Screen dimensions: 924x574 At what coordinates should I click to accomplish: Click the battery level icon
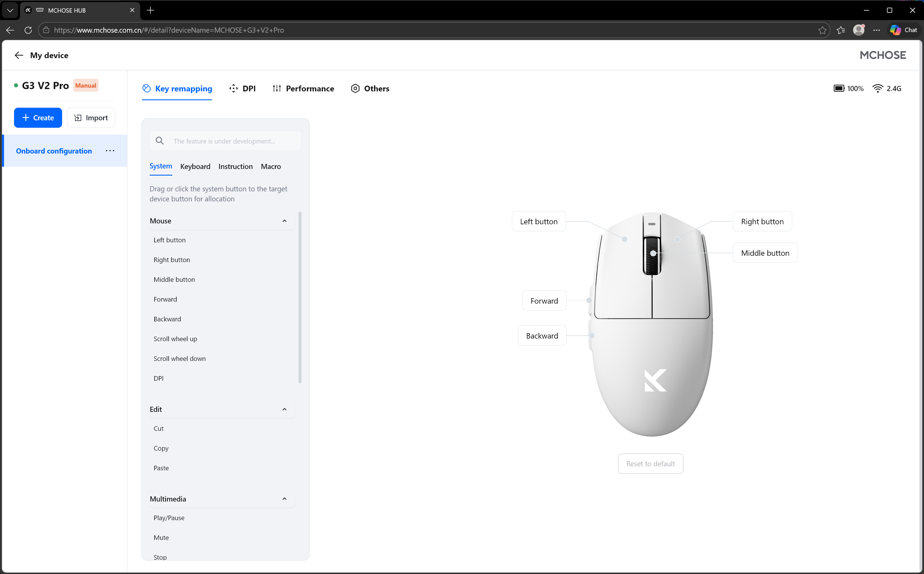pos(838,89)
